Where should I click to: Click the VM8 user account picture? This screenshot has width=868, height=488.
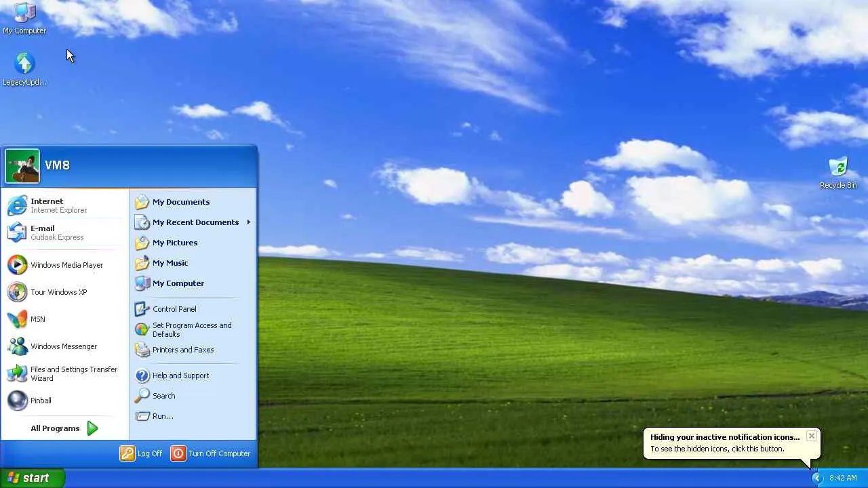tap(22, 167)
